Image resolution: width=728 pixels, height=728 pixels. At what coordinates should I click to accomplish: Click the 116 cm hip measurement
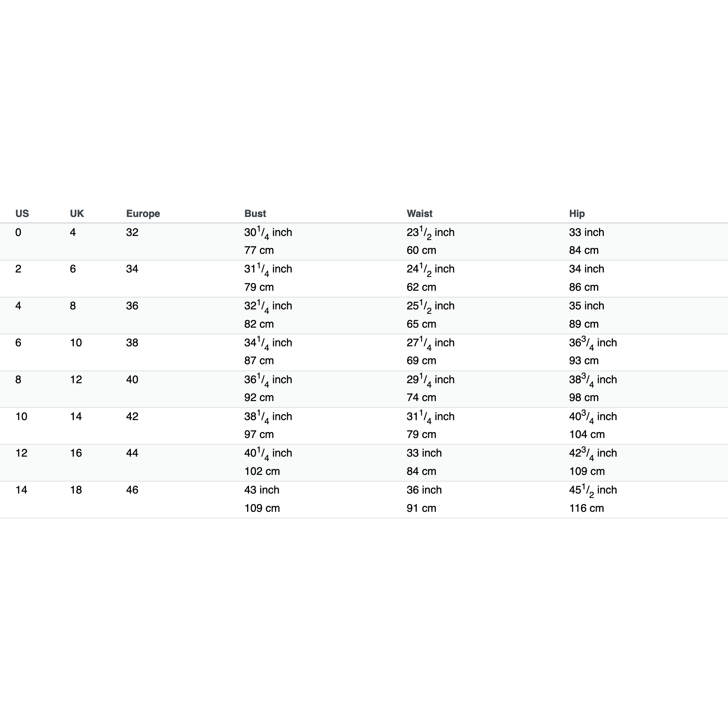tap(586, 508)
